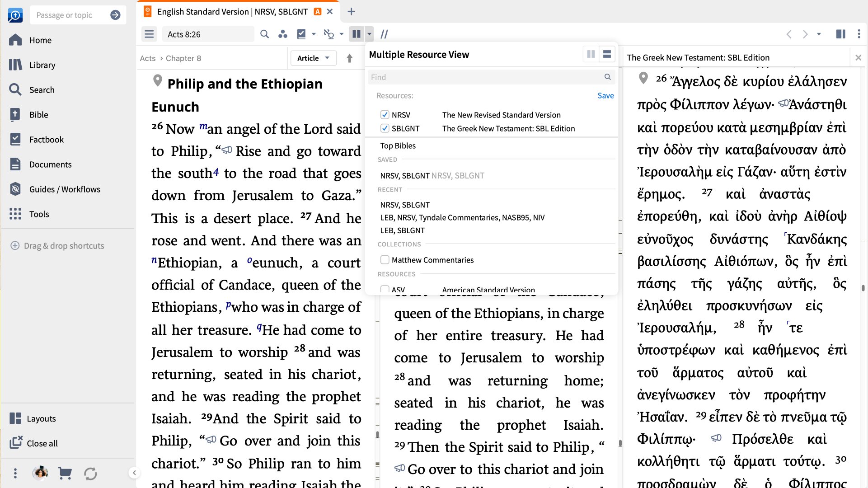Viewport: 868px width, 488px height.
Task: Open Layouts at bottom of sidebar
Action: pyautogui.click(x=33, y=418)
